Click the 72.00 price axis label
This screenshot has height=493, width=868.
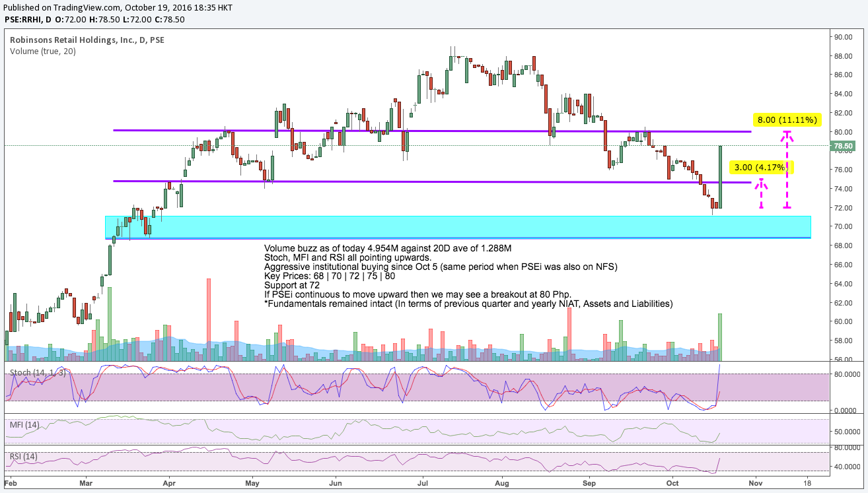[842, 208]
